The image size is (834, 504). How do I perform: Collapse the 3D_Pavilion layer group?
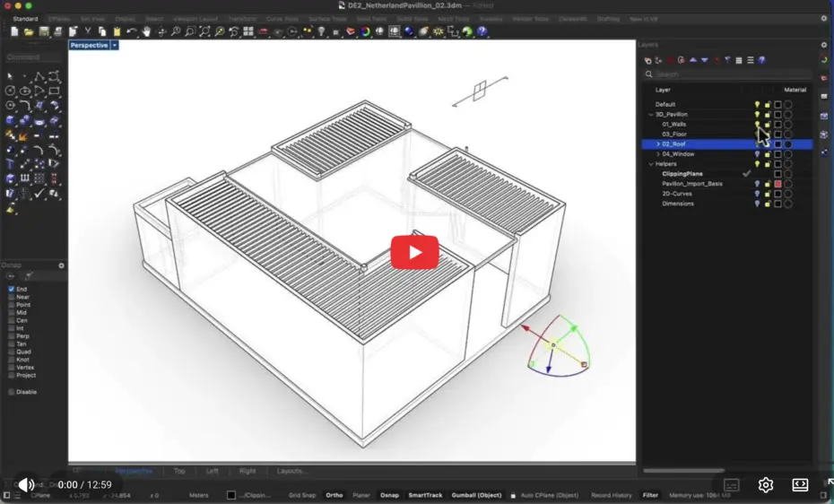[650, 114]
